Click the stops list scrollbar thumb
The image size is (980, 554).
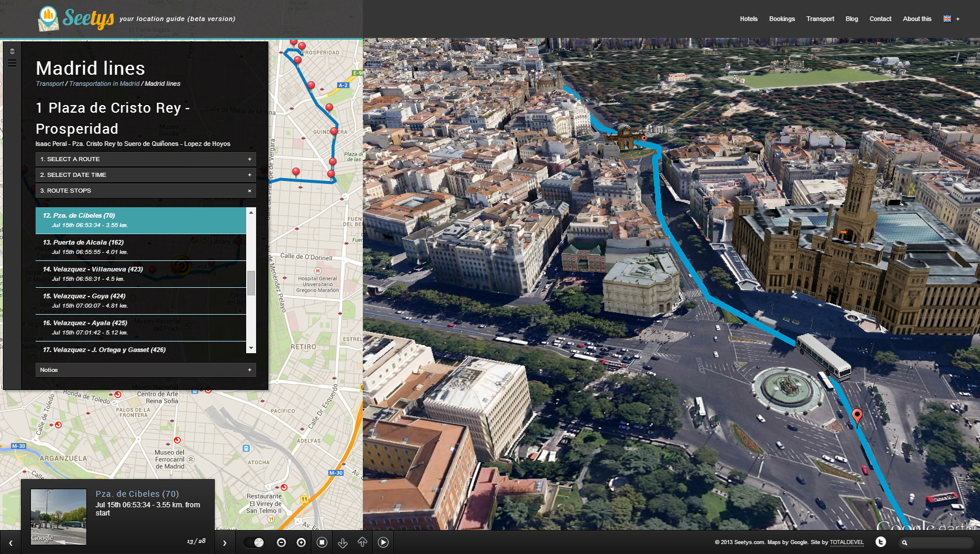[x=251, y=283]
